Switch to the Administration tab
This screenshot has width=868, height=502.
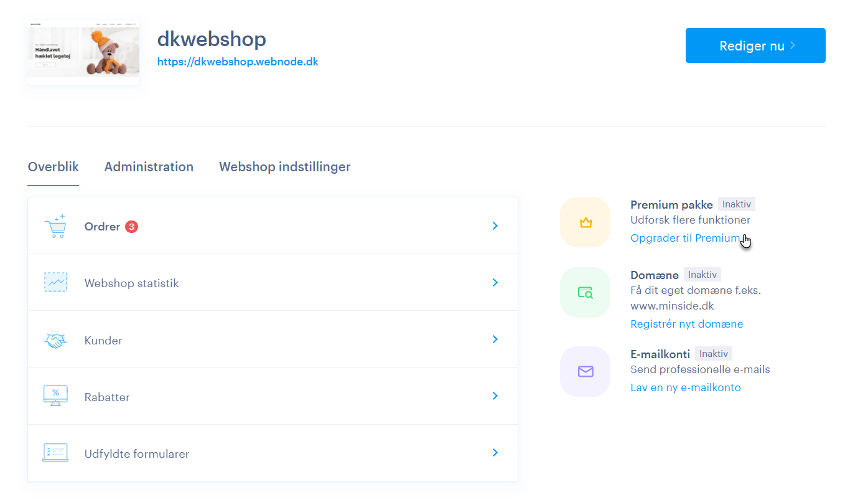click(149, 167)
